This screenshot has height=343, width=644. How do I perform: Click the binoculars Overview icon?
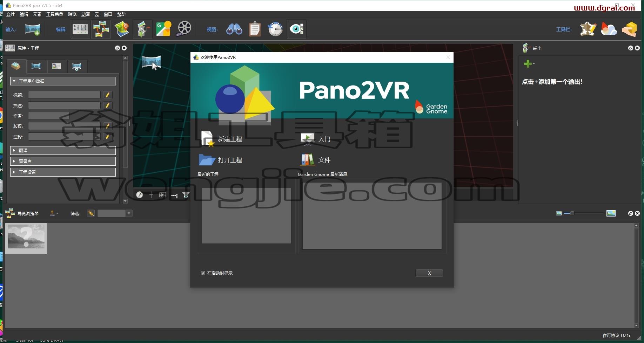click(x=234, y=29)
